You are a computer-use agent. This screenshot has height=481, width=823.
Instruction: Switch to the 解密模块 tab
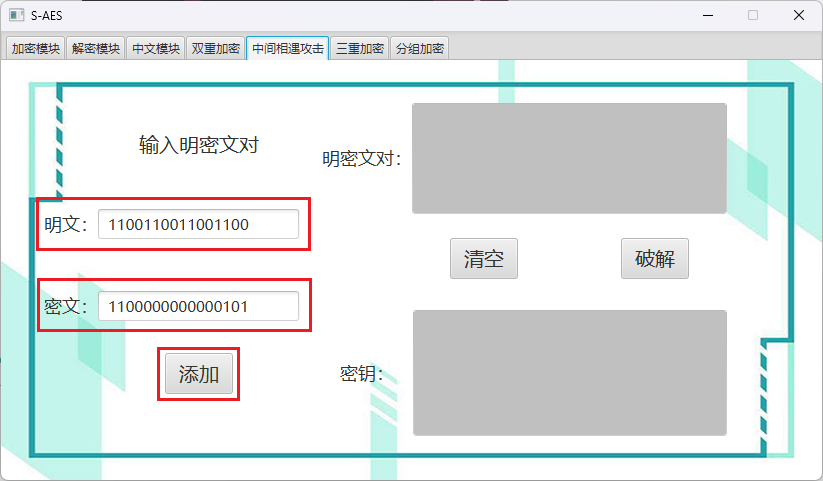(x=96, y=48)
